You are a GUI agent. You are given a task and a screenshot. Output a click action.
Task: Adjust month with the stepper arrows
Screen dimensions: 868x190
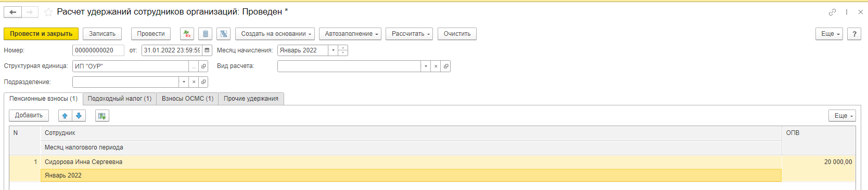tap(343, 50)
